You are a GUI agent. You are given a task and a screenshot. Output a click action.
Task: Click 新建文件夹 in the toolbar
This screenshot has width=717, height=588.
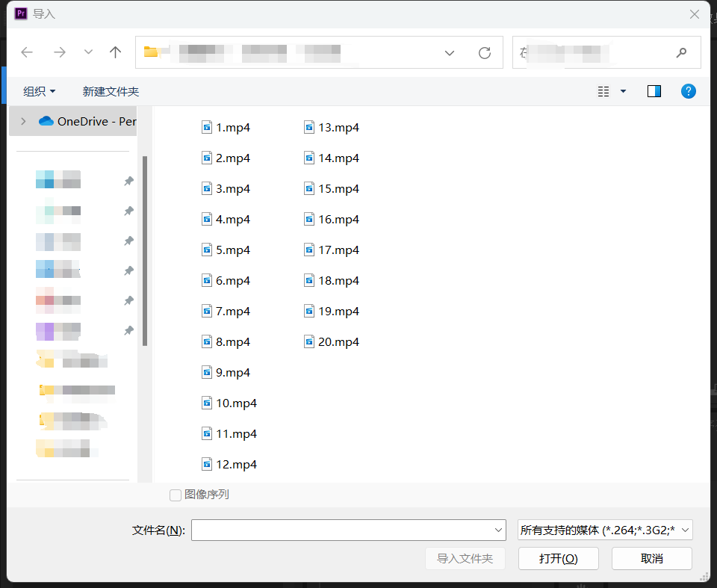point(111,91)
